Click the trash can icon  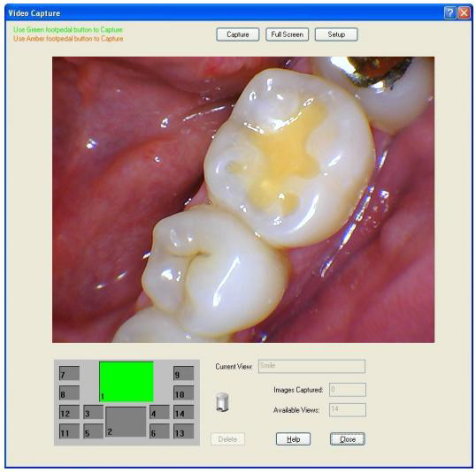pyautogui.click(x=223, y=402)
